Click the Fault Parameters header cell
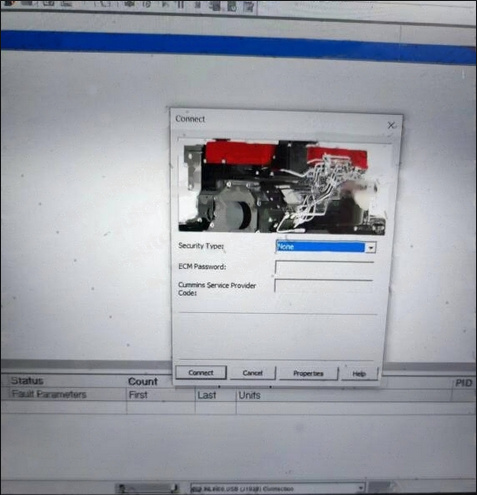 (49, 394)
